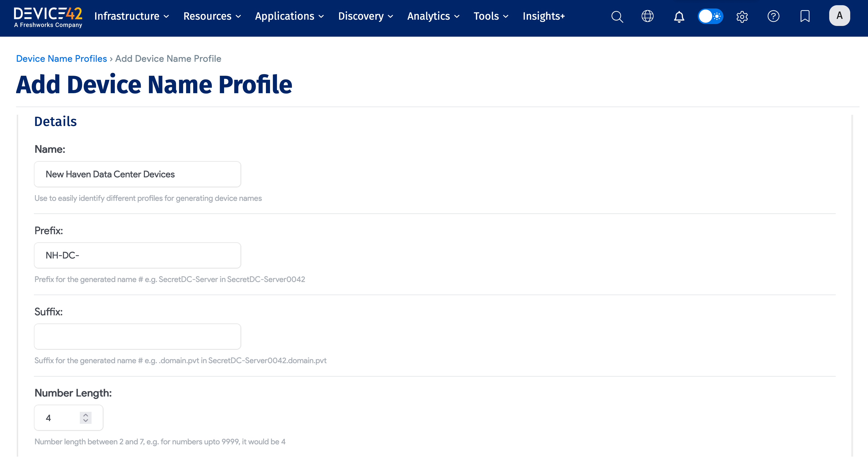
Task: Decrement Number Length value
Action: click(x=86, y=421)
